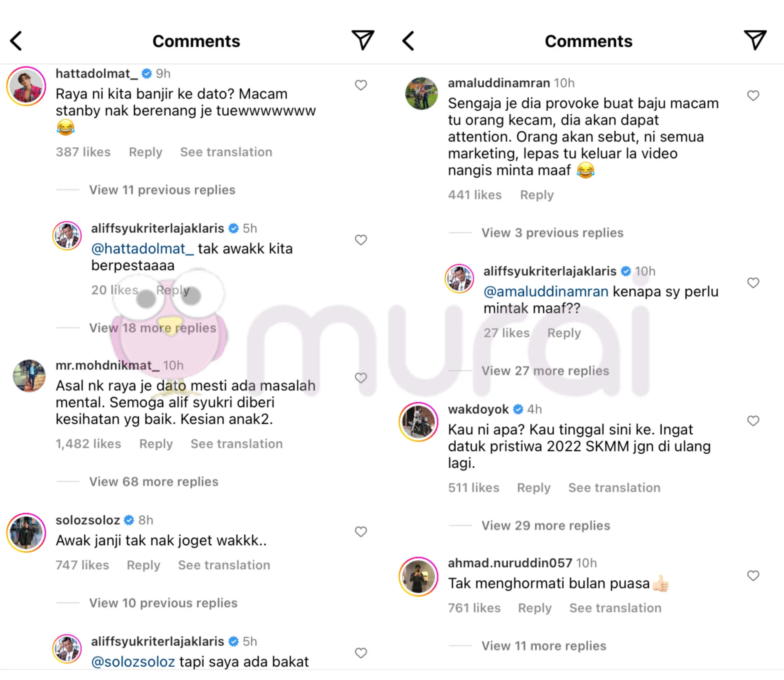Toggle like on ahmad.nuruddin057's comment
The width and height of the screenshot is (784, 680).
pos(753,576)
